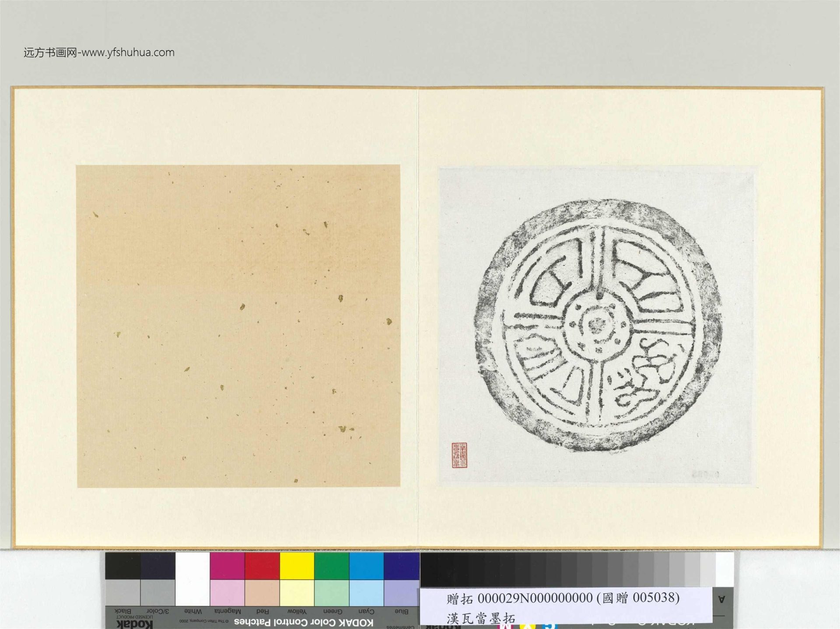Pick the dark navy 3/Color patch
Image resolution: width=840 pixels, height=629 pixels.
tap(157, 566)
